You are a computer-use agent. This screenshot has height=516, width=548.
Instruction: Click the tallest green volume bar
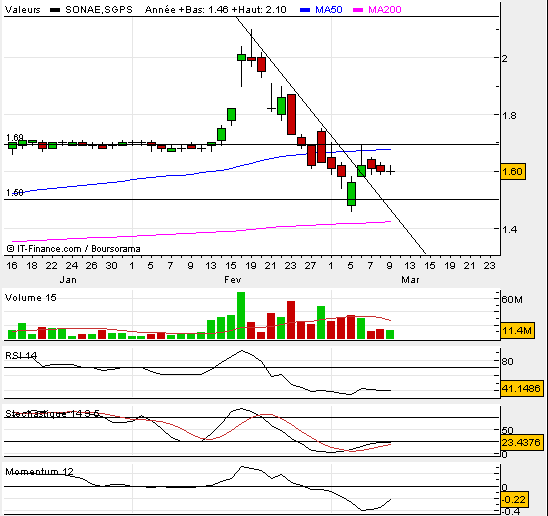point(241,315)
